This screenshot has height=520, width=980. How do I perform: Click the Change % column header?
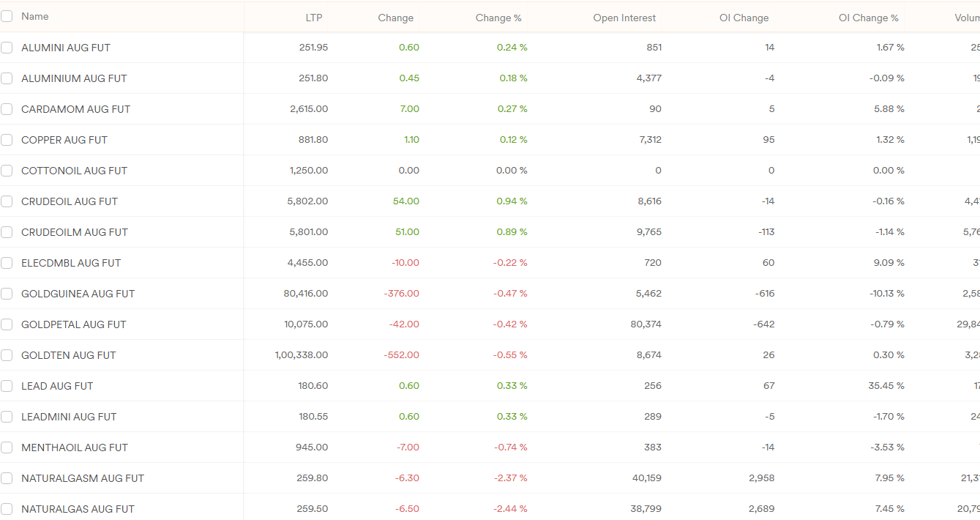click(498, 18)
